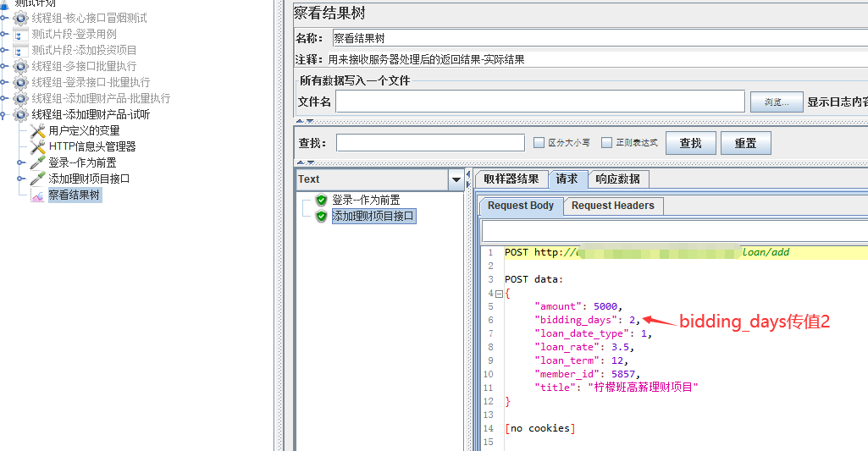Collapse the JSON body fold marker
This screenshot has width=868, height=451.
[499, 294]
